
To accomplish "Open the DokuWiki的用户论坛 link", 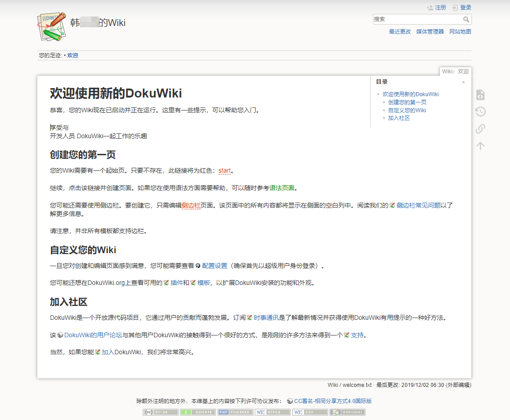I will point(93,335).
